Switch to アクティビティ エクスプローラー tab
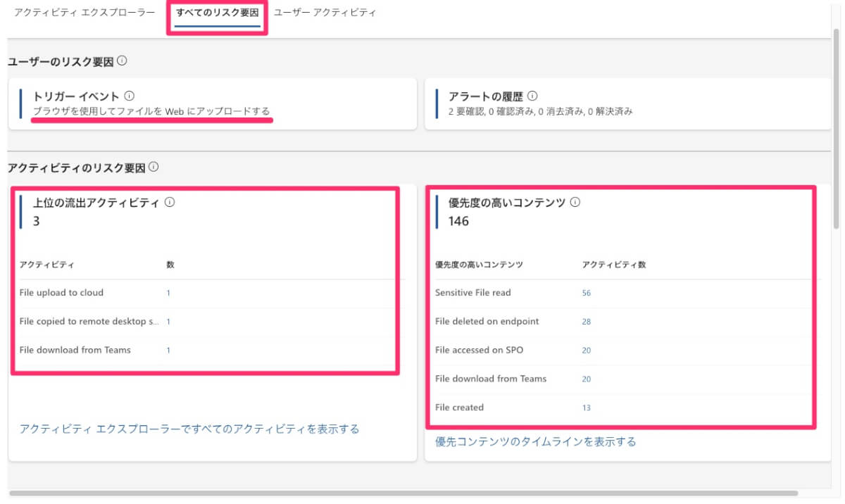Viewport: 845px width, 504px height. pos(84,13)
